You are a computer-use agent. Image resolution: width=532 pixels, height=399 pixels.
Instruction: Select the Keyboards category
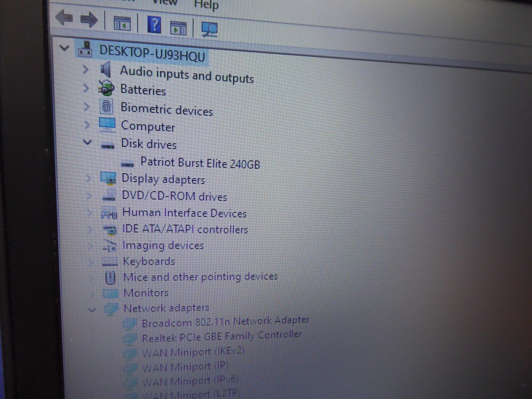[149, 261]
